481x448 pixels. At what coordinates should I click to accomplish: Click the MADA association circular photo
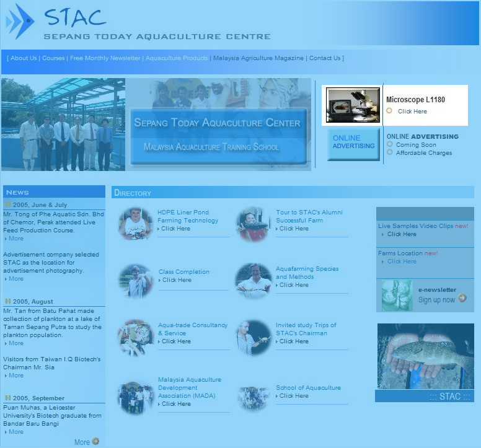(136, 397)
